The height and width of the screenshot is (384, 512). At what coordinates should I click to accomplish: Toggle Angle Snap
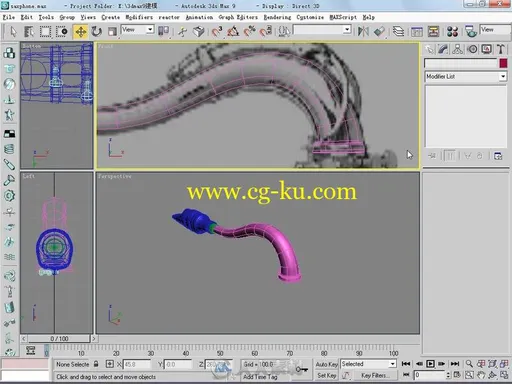[233, 32]
